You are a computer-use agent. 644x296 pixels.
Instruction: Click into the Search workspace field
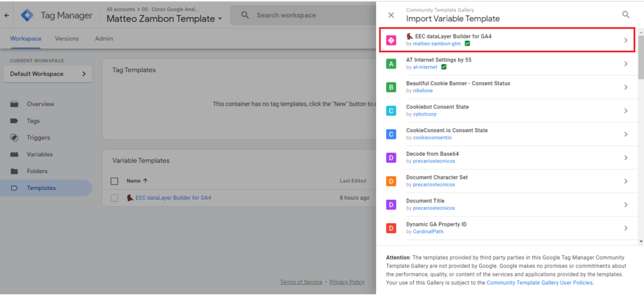pyautogui.click(x=304, y=15)
